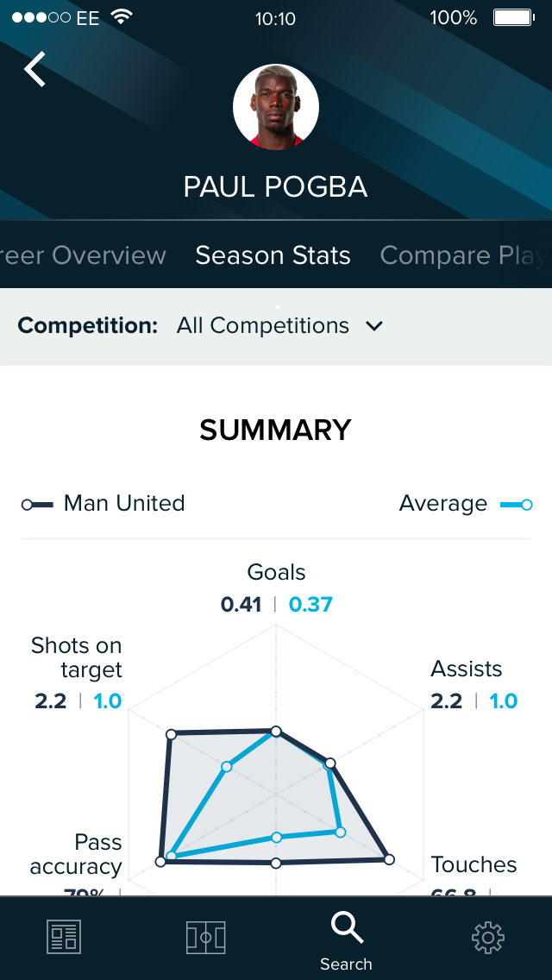This screenshot has height=980, width=552.
Task: Open the news feed icon in bottom bar
Action: pos(63,937)
